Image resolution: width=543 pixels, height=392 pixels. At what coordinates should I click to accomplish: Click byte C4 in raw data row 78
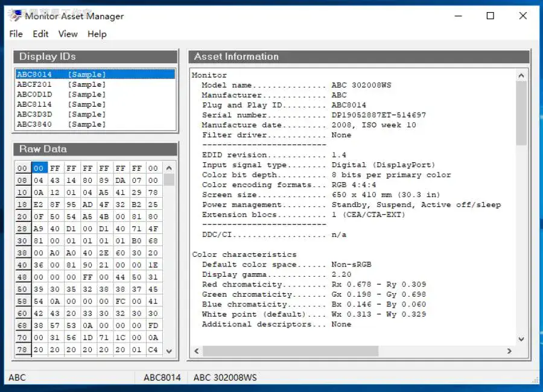point(153,350)
